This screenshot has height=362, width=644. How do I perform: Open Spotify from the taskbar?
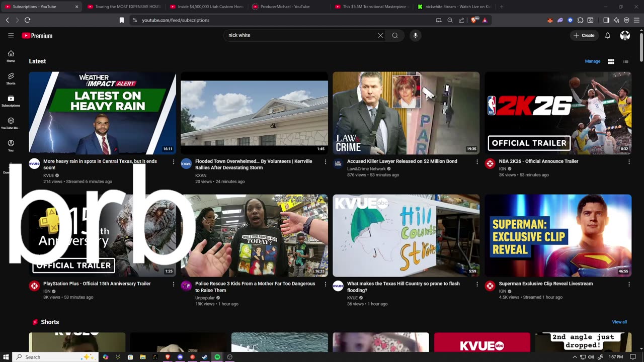(x=217, y=357)
